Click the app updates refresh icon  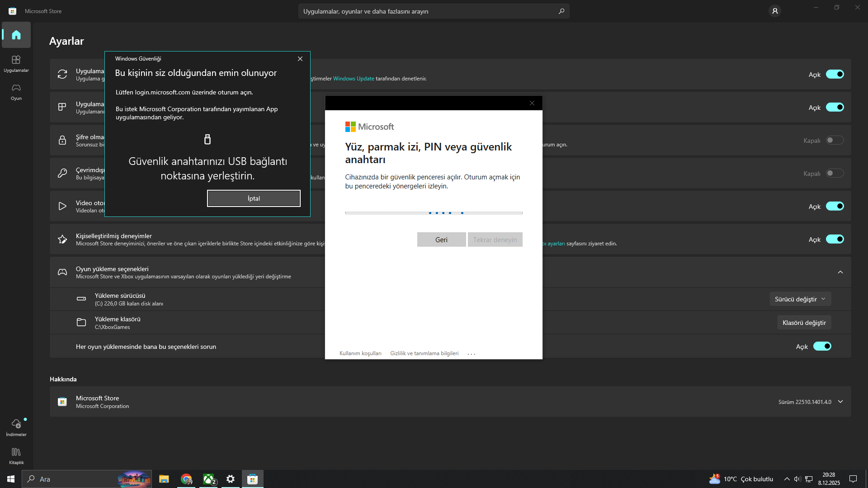pyautogui.click(x=62, y=74)
